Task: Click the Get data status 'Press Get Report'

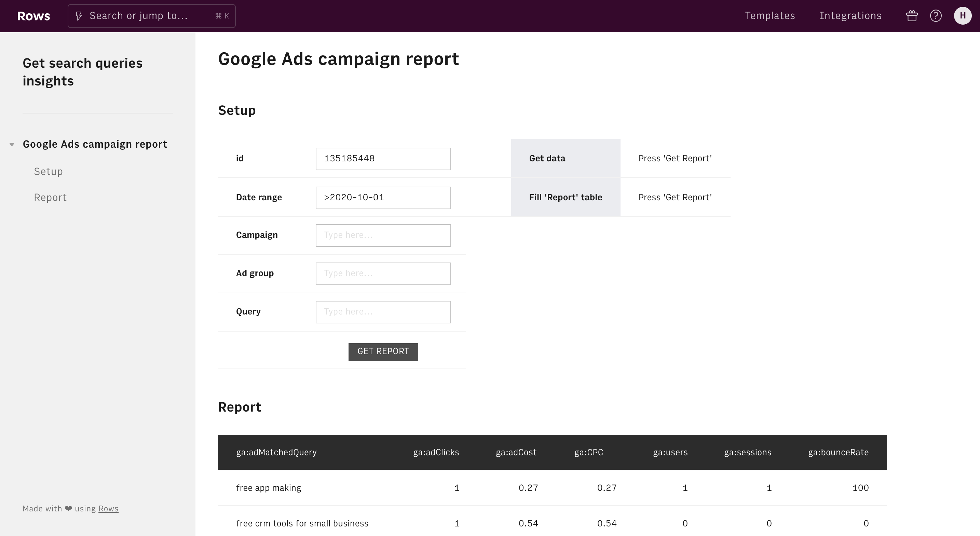Action: tap(675, 158)
